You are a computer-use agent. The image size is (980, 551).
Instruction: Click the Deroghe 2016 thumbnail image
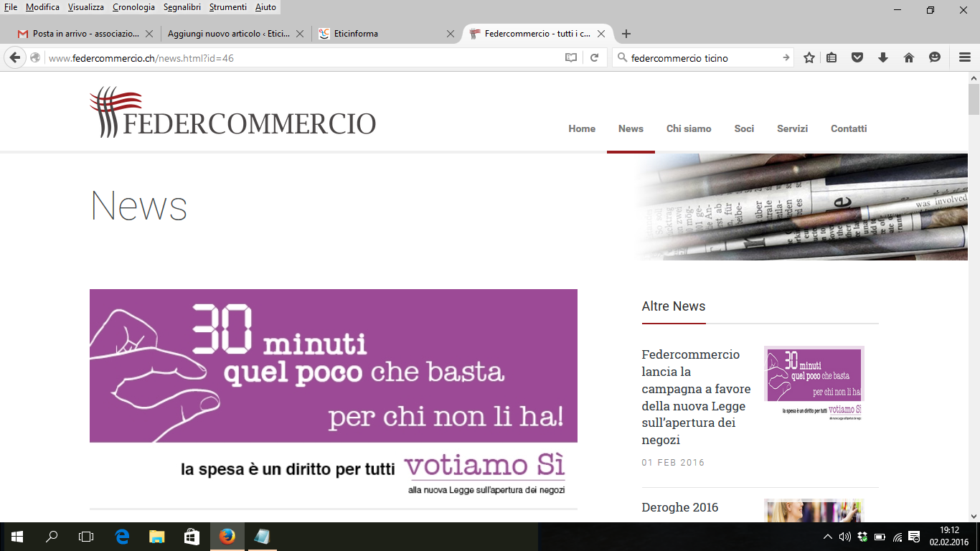tap(814, 510)
